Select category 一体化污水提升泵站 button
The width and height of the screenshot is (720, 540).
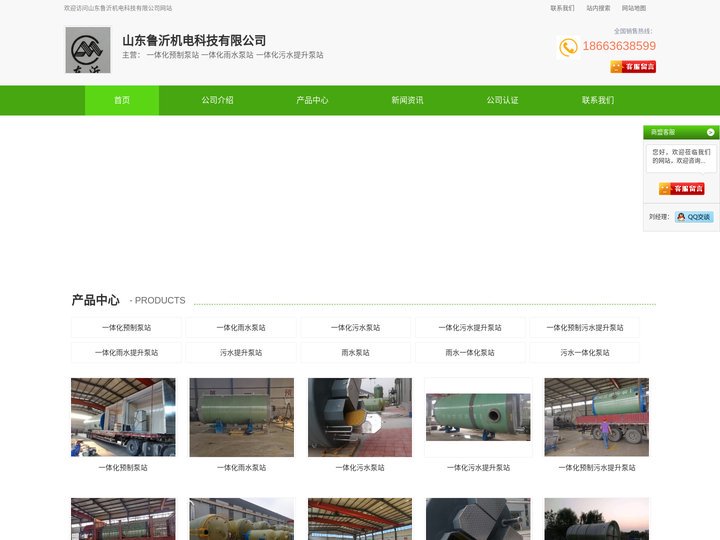(x=470, y=327)
